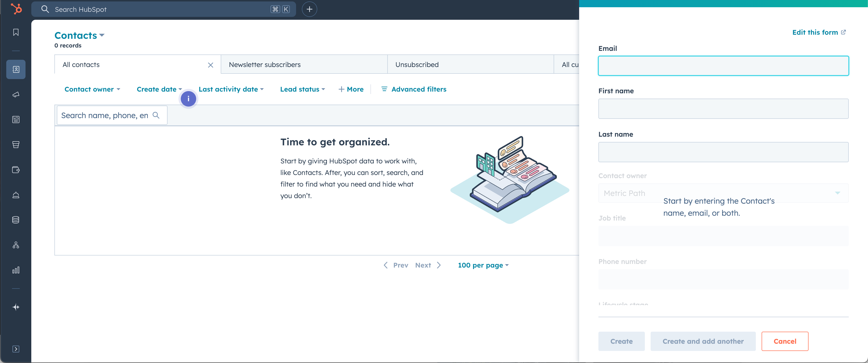Open the Reporting bar chart sidebar icon
The image size is (868, 363).
[16, 270]
